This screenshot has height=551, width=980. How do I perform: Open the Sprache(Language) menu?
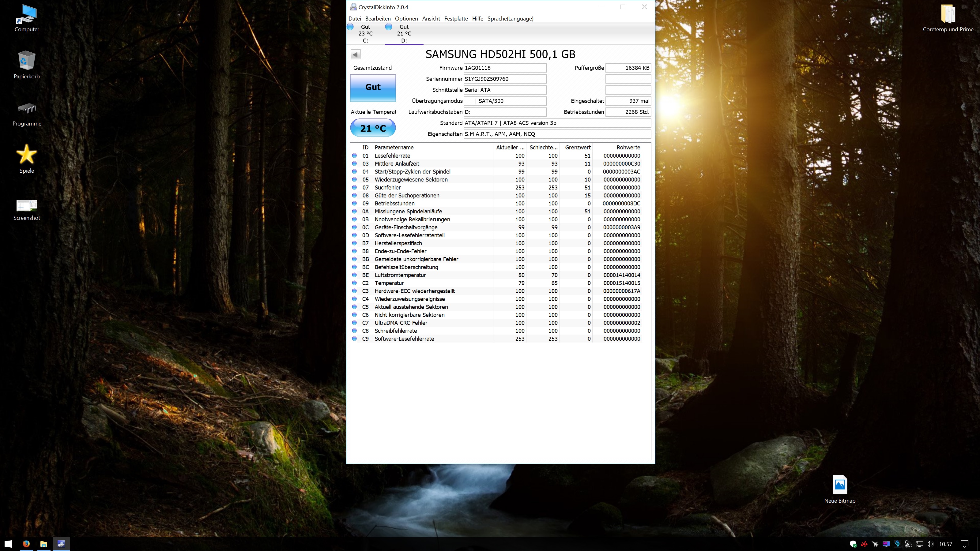pos(510,19)
